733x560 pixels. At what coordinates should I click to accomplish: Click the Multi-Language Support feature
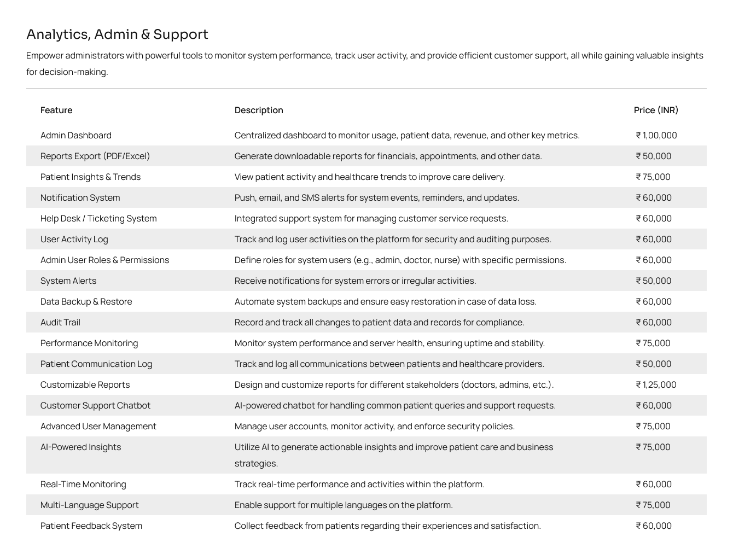[90, 505]
